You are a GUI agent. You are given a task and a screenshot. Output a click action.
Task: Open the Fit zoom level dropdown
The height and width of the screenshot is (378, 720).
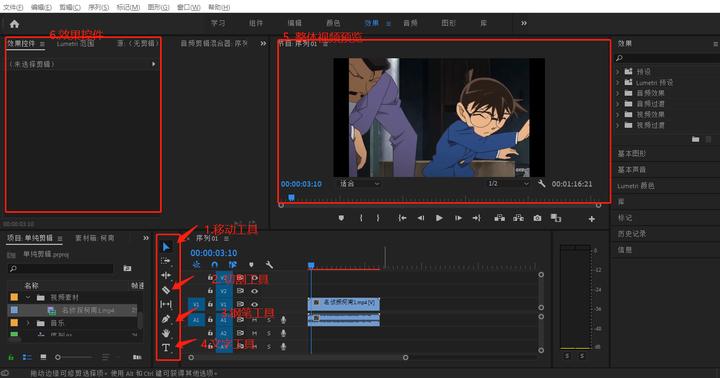[360, 184]
